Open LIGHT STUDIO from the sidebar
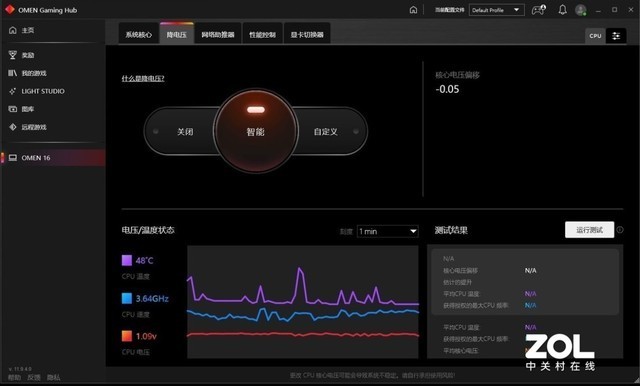The image size is (640, 386). click(x=37, y=91)
